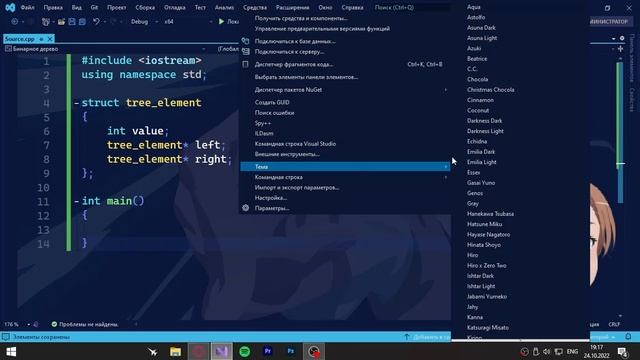
Task: Click the open file folder icon
Action: coord(61,22)
